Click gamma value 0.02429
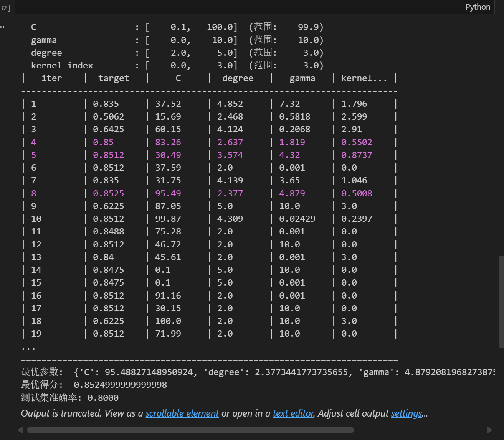 click(297, 219)
